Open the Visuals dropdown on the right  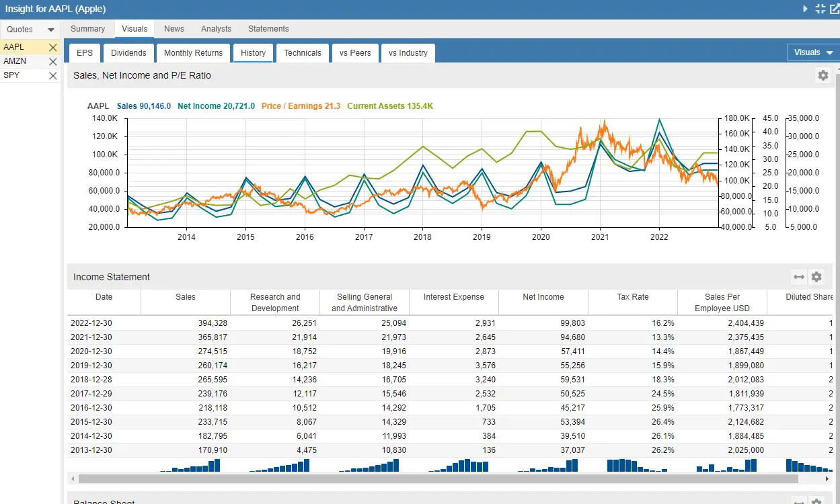coord(813,52)
